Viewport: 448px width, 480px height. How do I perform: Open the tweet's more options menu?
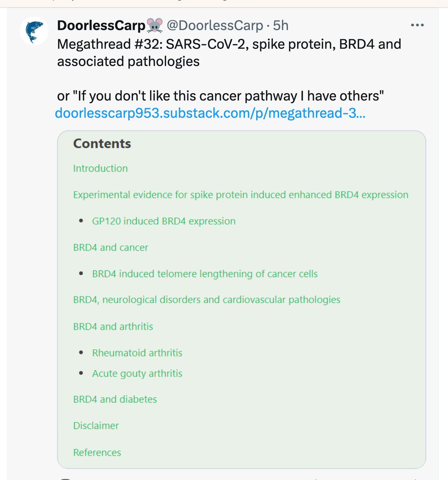tap(417, 25)
